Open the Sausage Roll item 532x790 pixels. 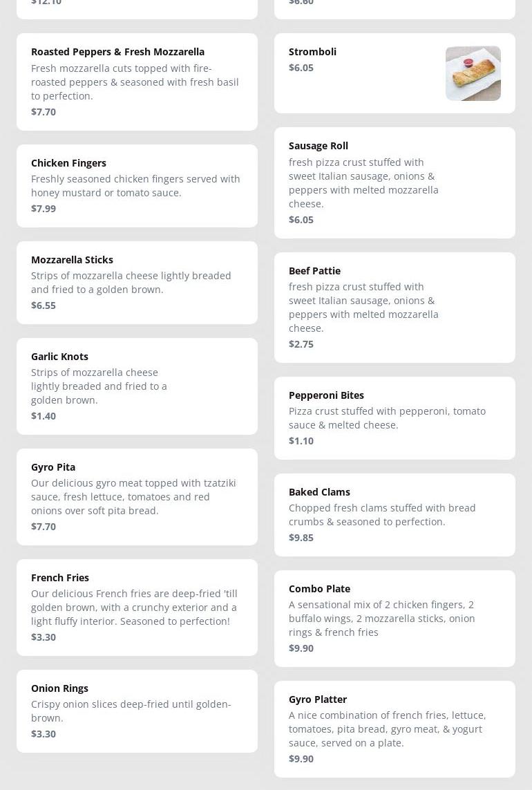coord(395,182)
